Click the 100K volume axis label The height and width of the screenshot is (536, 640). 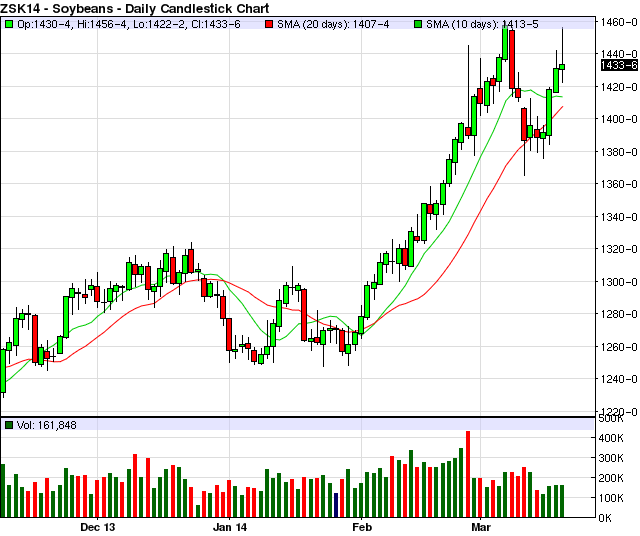click(x=611, y=498)
